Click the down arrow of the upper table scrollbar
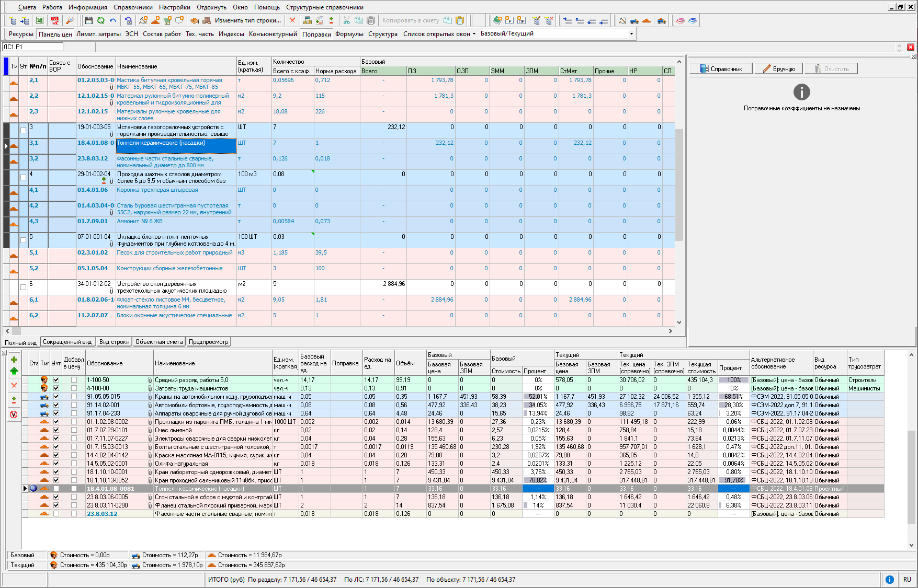Viewport: 918px width, 588px height. (679, 322)
